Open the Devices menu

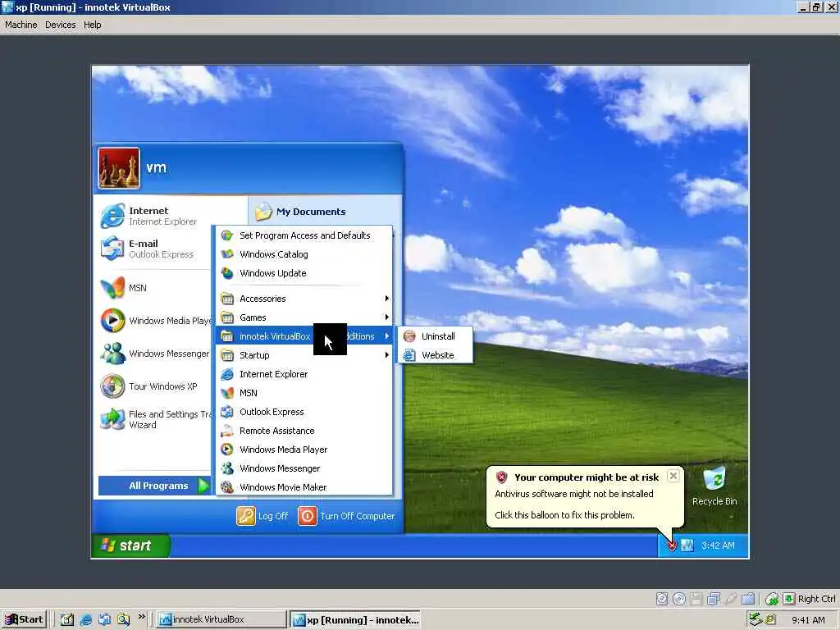click(x=60, y=25)
